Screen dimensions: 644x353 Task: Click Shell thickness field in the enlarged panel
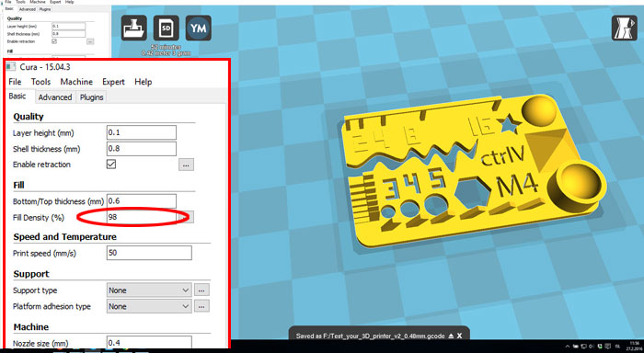pyautogui.click(x=142, y=149)
